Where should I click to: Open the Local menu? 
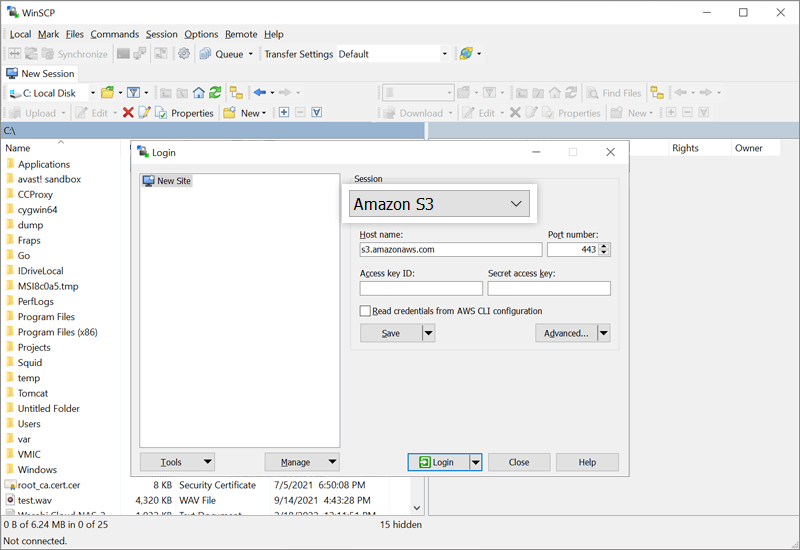pos(20,34)
